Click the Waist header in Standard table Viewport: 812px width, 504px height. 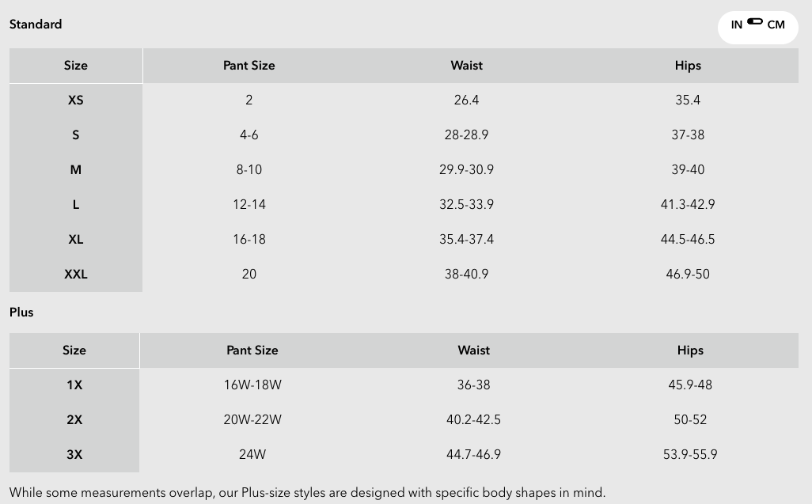pos(466,66)
